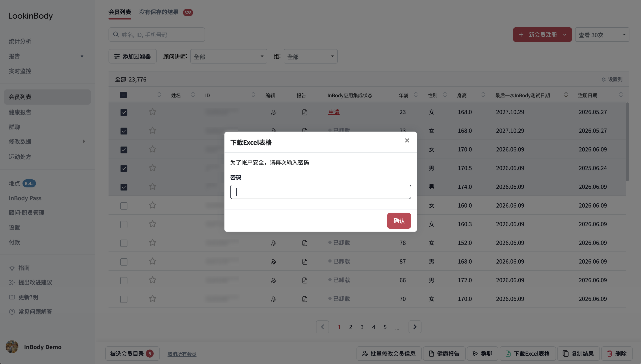Star the first member row
Viewport: 641px width, 364px height.
(153, 112)
